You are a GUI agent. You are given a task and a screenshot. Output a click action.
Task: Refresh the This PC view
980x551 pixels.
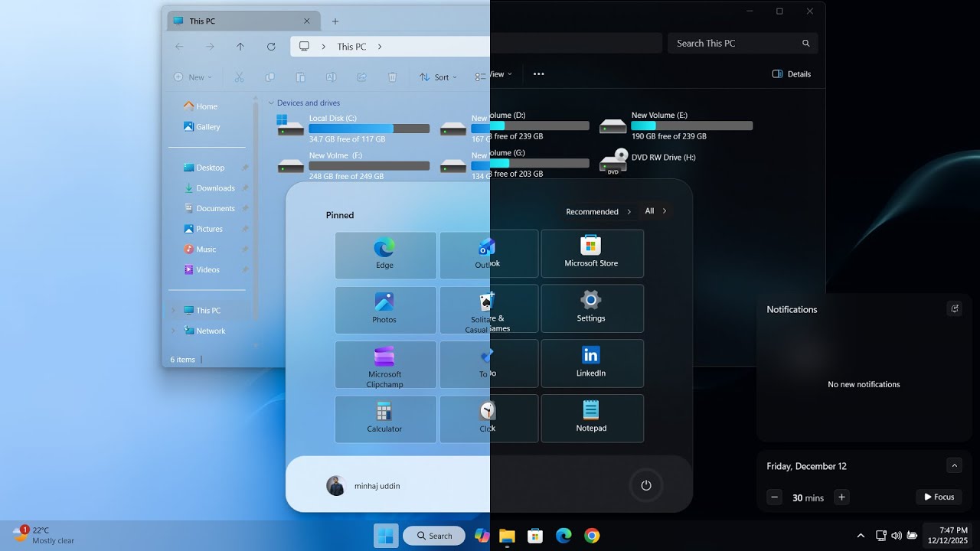point(271,47)
